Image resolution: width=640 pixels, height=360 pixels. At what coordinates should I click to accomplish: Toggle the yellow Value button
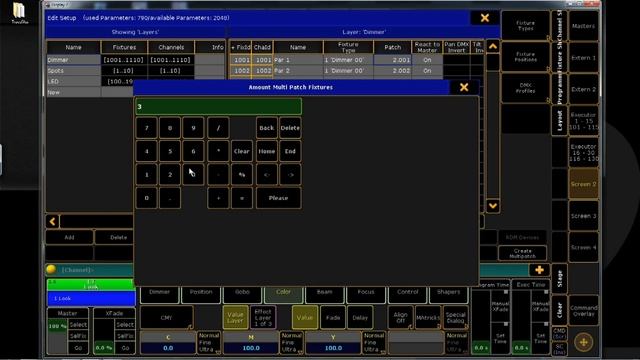(304, 317)
